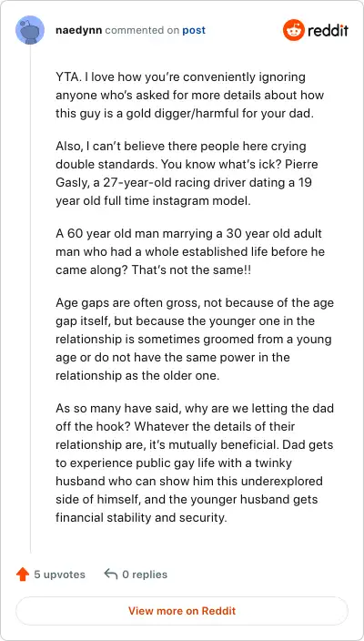Click the vertical comment thread line
This screenshot has height=641, width=364.
point(30,299)
